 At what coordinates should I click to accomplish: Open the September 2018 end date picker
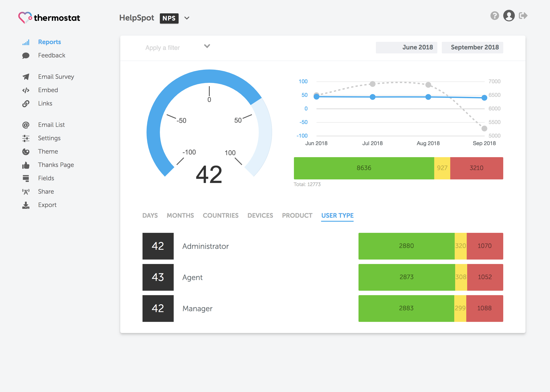tap(472, 48)
